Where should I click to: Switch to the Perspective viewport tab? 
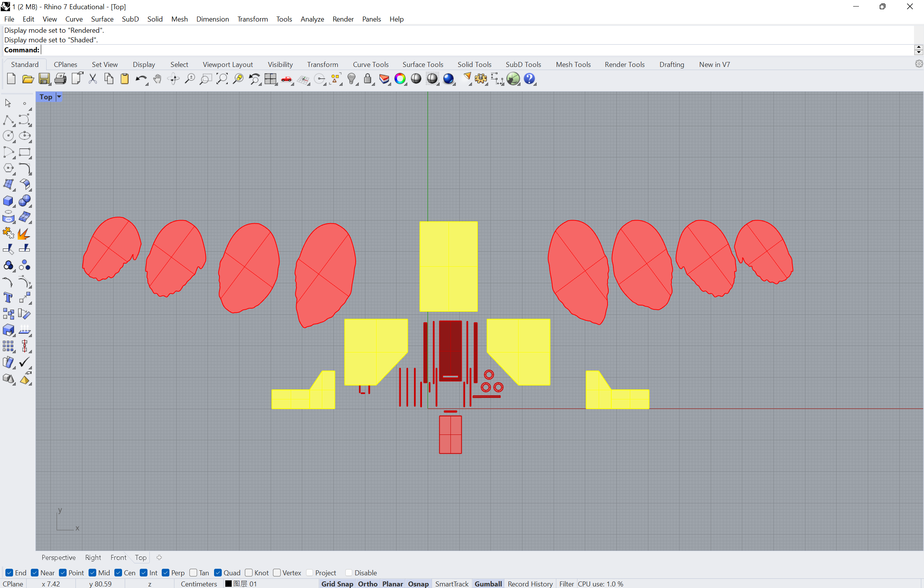pyautogui.click(x=59, y=557)
